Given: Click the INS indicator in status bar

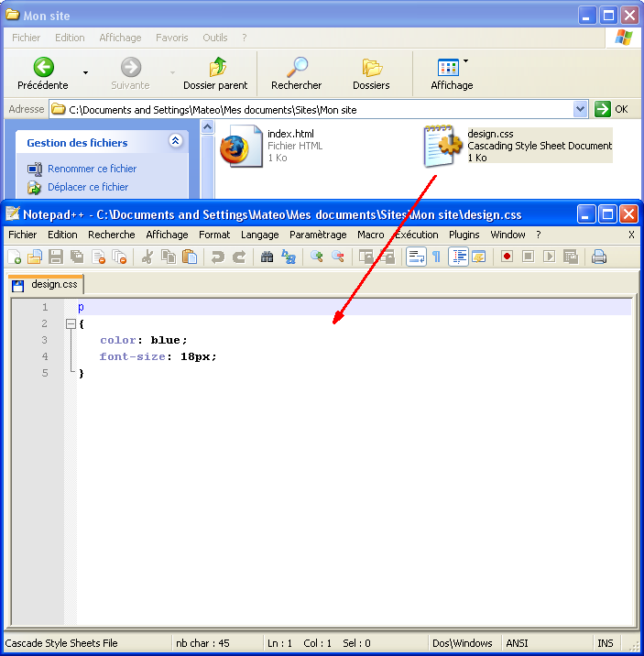Looking at the screenshot, I should pyautogui.click(x=606, y=643).
